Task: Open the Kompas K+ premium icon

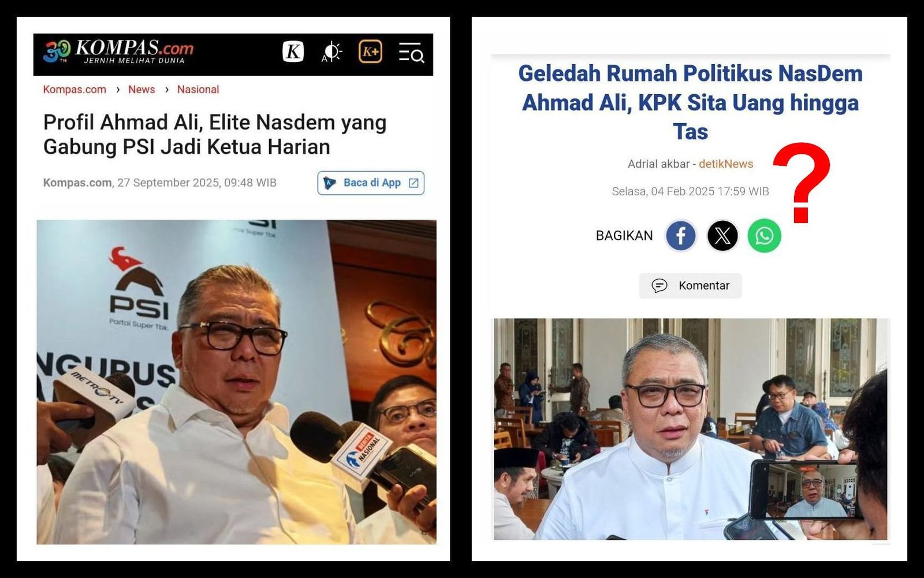Action: click(370, 52)
